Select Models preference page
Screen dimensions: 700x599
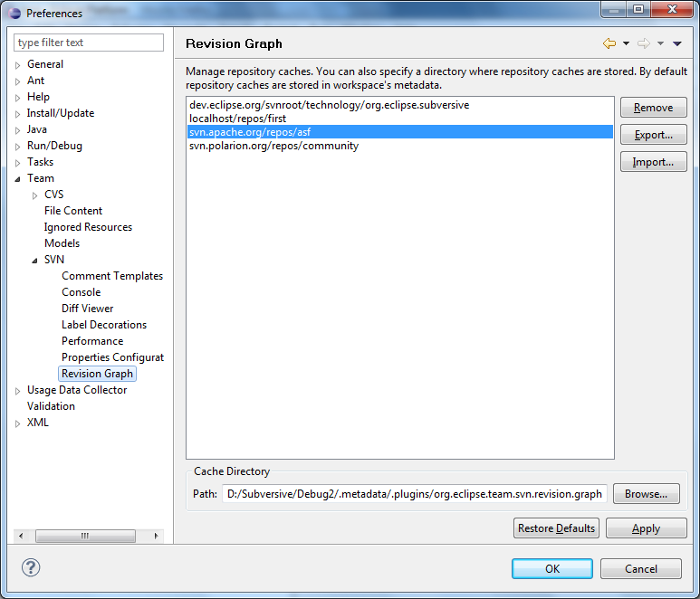(62, 243)
